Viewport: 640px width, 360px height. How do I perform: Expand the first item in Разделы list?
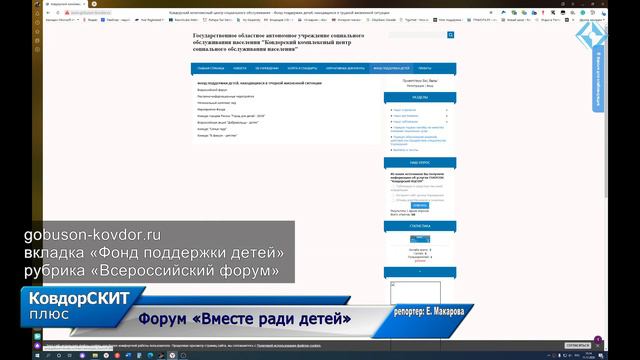(x=447, y=110)
